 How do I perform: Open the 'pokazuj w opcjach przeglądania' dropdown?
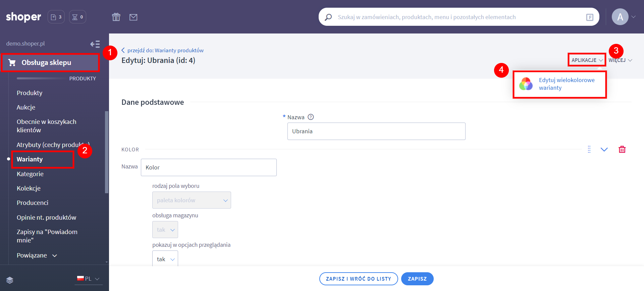(x=165, y=259)
